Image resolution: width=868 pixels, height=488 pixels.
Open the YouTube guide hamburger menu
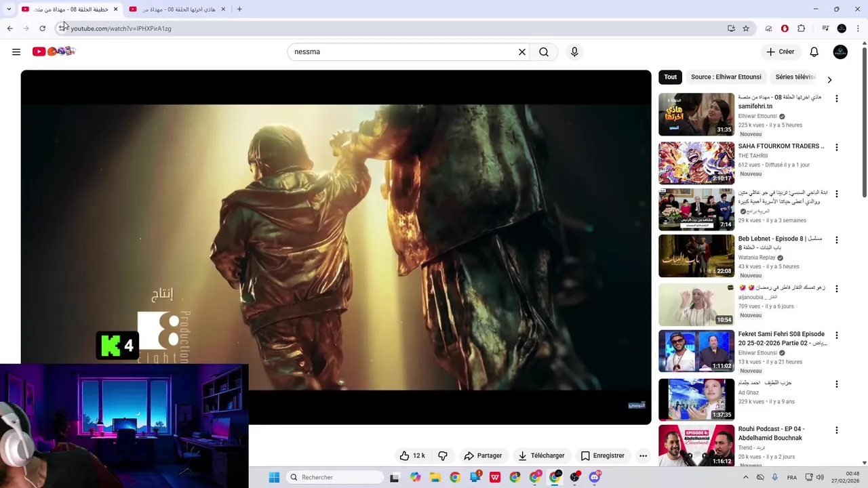tap(16, 52)
